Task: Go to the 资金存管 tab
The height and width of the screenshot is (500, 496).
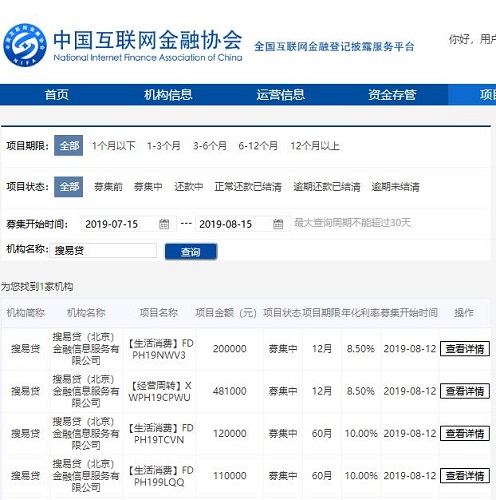Action: (392, 95)
